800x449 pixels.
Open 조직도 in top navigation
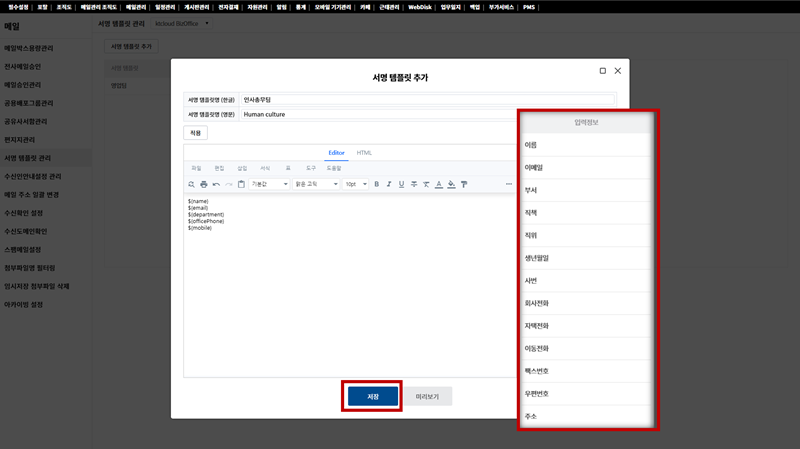coord(64,7)
